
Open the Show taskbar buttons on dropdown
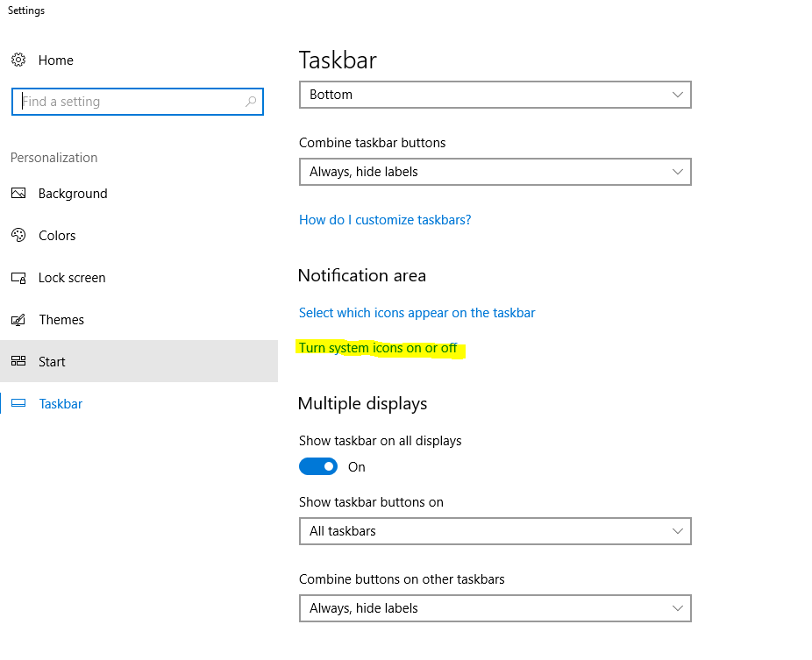(x=495, y=531)
